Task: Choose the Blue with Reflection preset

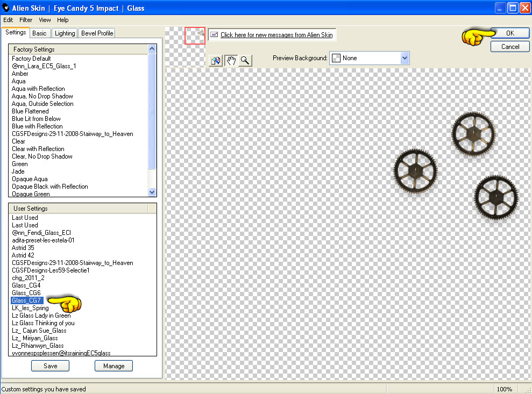Action: [37, 126]
